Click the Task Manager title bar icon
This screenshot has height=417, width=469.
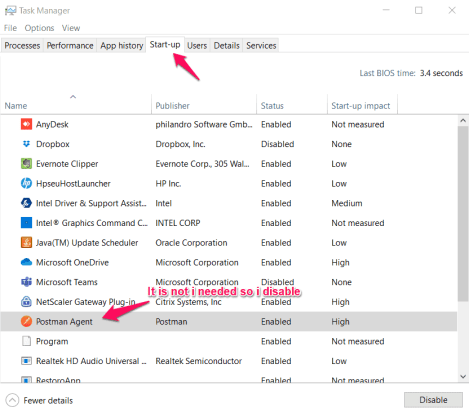[x=10, y=11]
